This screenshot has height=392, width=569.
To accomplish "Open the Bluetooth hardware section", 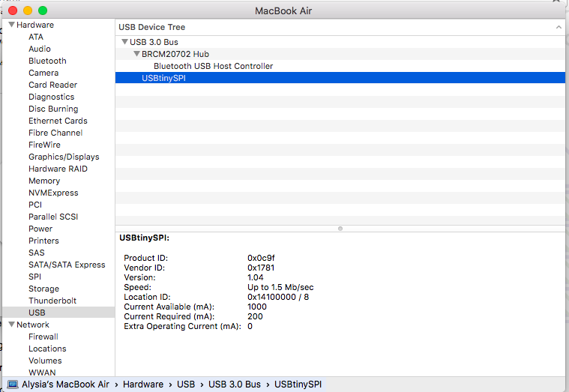I will coord(47,61).
